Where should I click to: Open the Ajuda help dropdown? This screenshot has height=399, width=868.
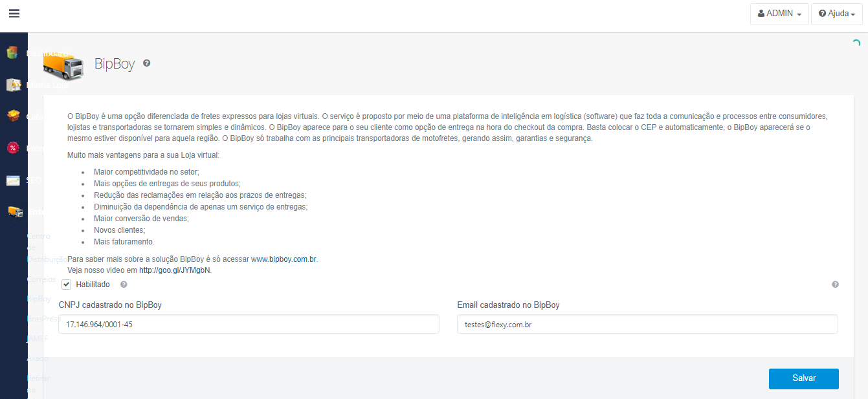pyautogui.click(x=836, y=14)
